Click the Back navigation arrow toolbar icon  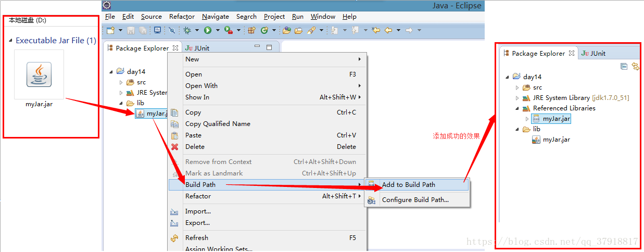tap(388, 30)
